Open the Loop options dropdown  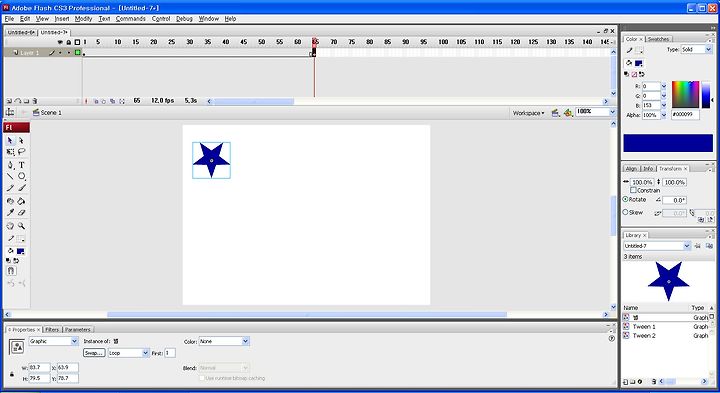point(128,353)
